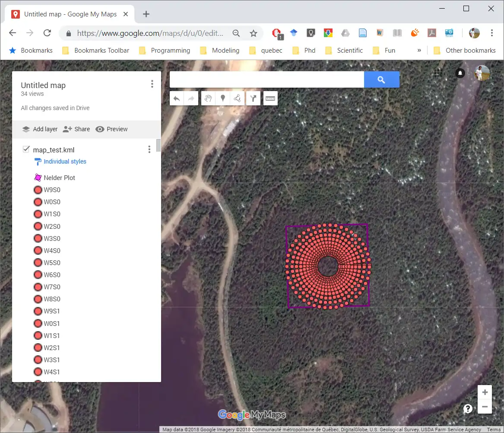Image resolution: width=504 pixels, height=433 pixels.
Task: Click the layer panel scrollbar thumb
Action: [158, 145]
